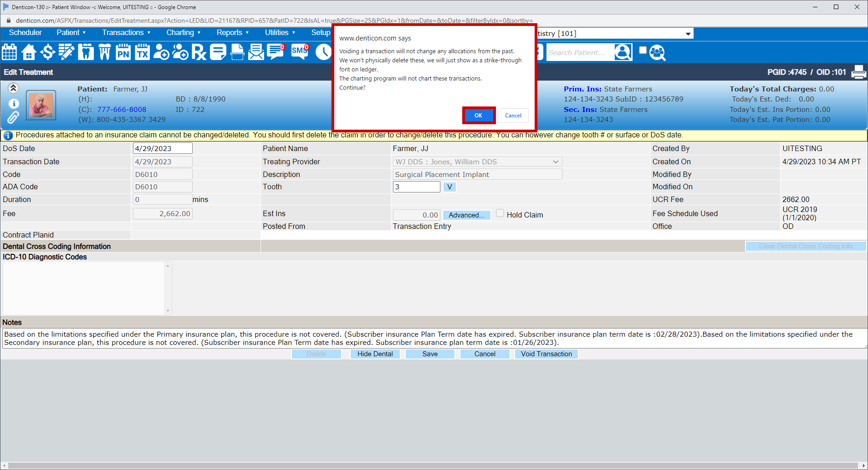Open the office selection dropdown

click(688, 33)
